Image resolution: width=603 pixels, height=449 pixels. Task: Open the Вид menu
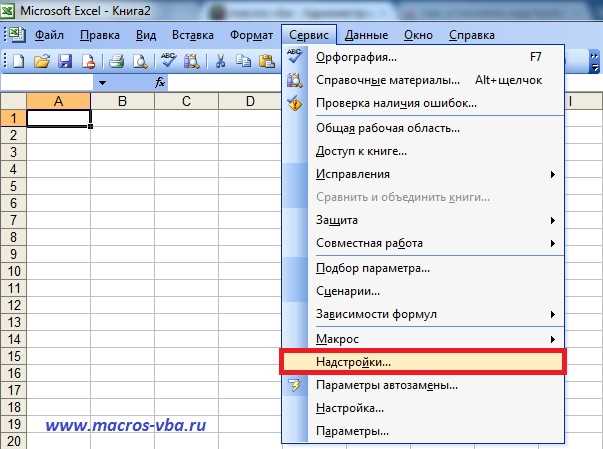click(146, 35)
